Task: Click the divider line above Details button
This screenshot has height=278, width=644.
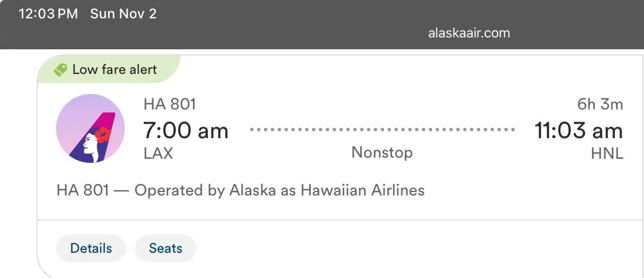Action: click(x=340, y=220)
